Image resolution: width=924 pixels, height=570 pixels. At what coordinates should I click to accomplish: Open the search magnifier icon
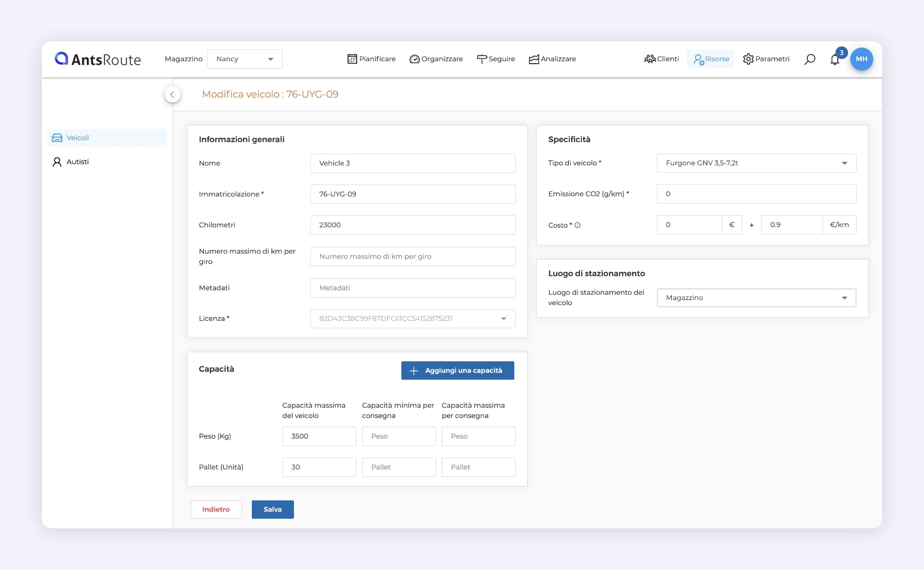810,59
